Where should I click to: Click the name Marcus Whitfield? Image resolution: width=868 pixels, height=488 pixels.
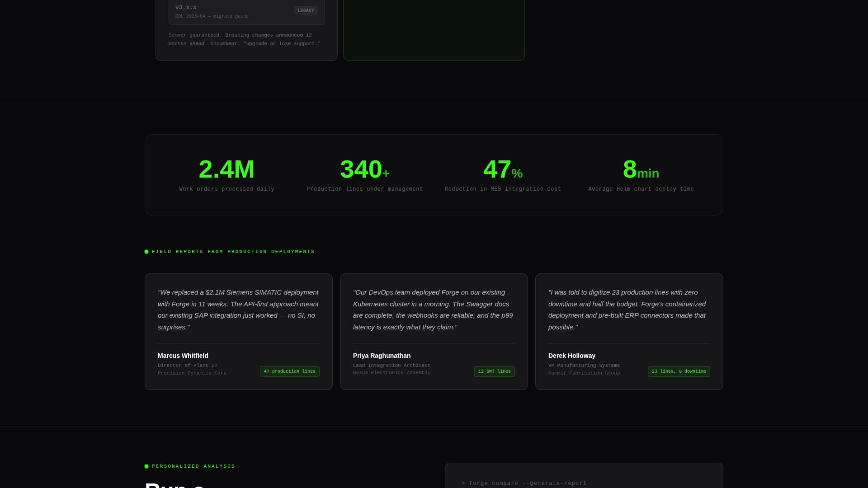183,356
